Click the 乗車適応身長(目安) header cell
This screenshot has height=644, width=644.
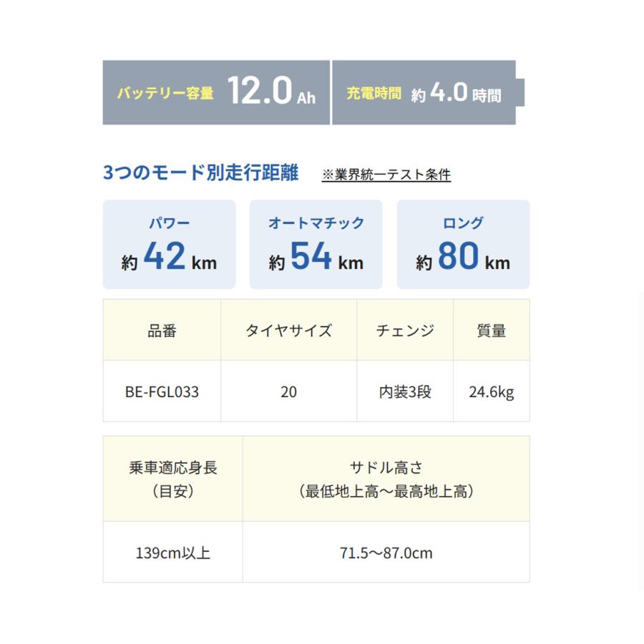click(x=172, y=479)
